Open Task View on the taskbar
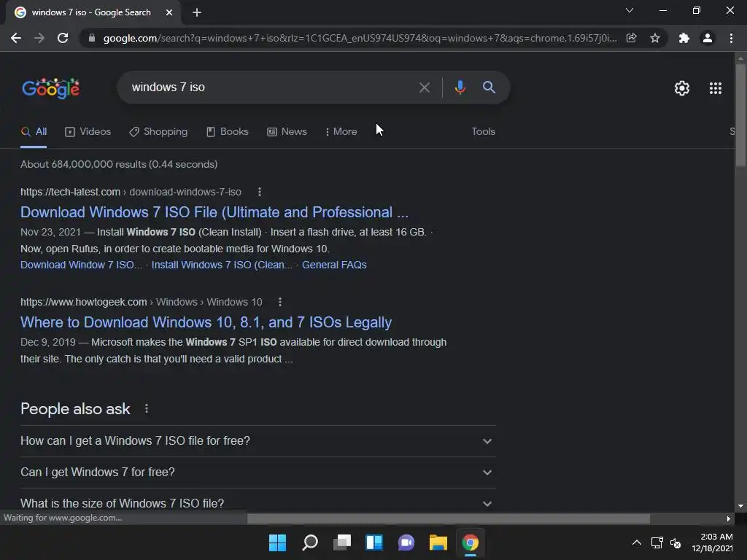The width and height of the screenshot is (747, 560). click(x=341, y=542)
